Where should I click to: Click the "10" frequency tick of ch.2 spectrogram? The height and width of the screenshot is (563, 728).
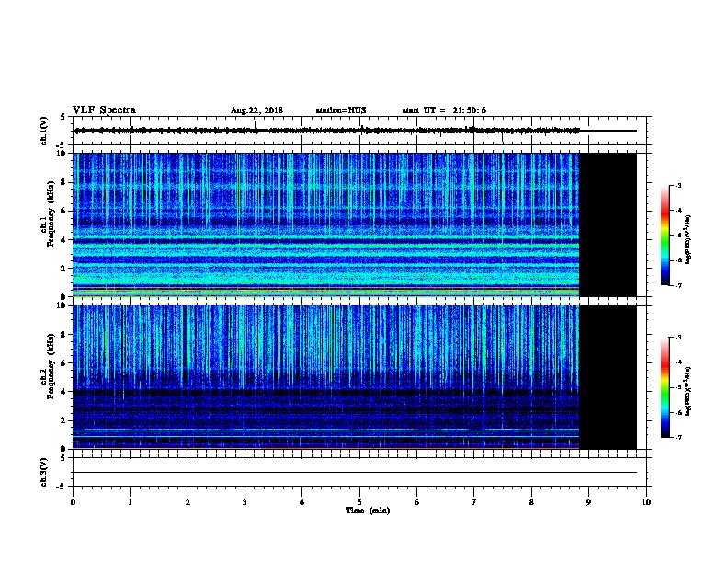pos(62,305)
